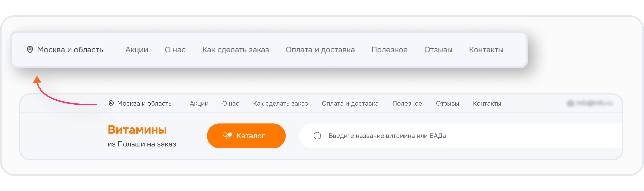Open 'Отзывы' in the enlarged navigation bar

438,50
